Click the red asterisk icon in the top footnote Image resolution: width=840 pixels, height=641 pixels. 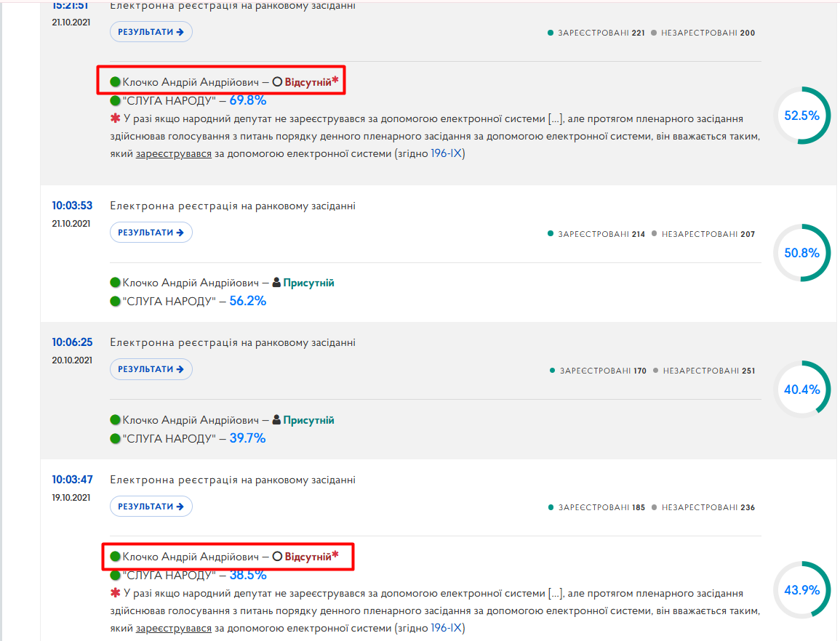[x=115, y=118]
